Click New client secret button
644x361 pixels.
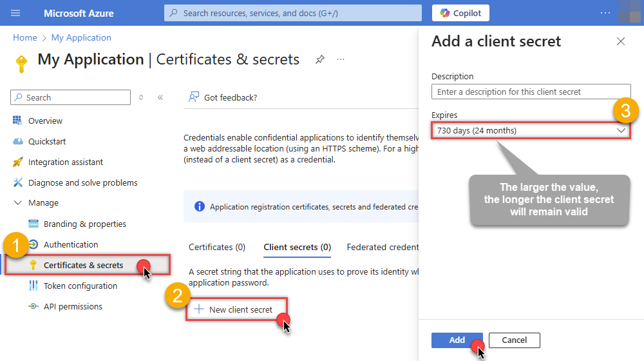236,309
